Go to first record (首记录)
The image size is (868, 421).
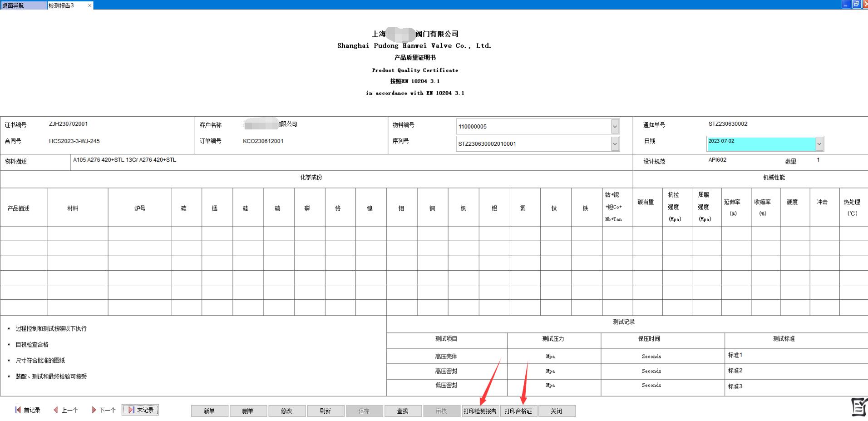[x=28, y=410]
